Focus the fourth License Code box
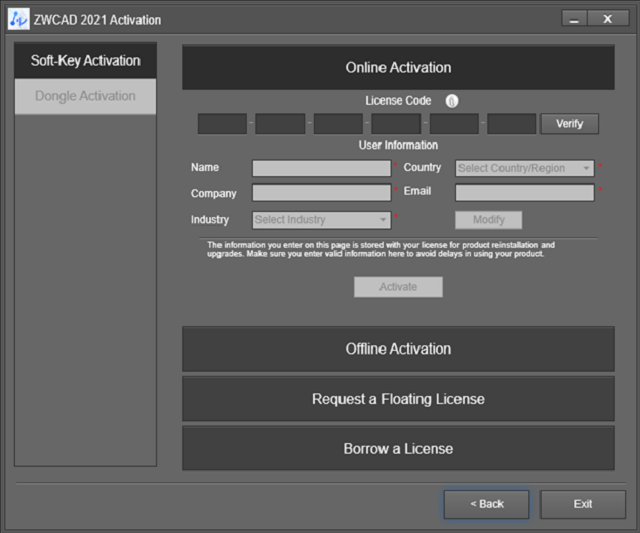The height and width of the screenshot is (533, 640). pyautogui.click(x=396, y=124)
